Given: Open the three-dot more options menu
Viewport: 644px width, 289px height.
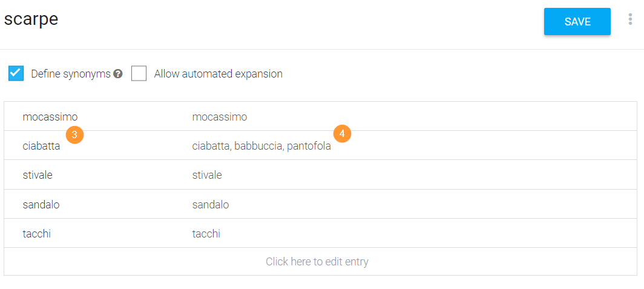Looking at the screenshot, I should click(630, 19).
